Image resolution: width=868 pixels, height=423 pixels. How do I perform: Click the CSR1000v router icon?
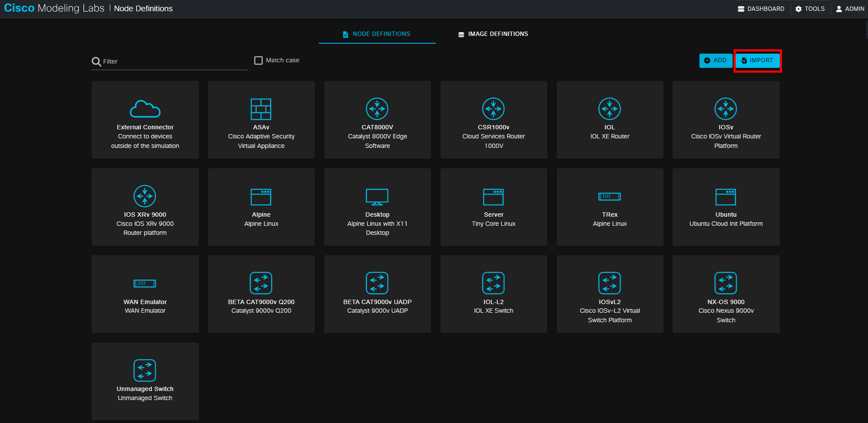tap(494, 109)
